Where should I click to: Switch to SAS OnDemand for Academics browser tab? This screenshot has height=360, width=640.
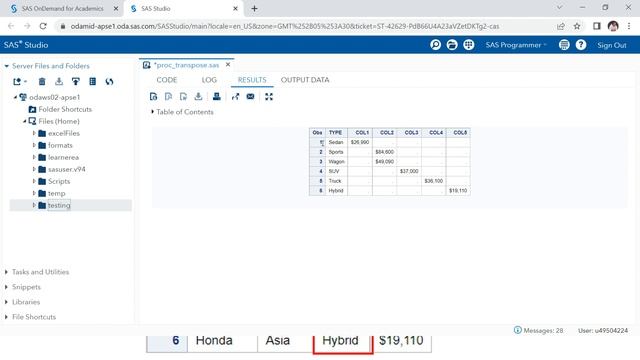pos(62,9)
